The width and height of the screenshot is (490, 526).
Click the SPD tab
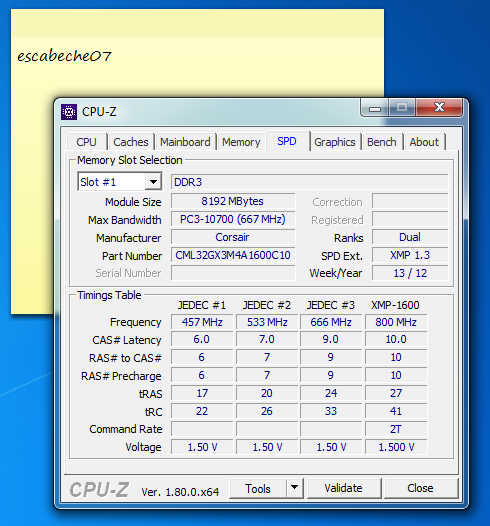point(287,141)
